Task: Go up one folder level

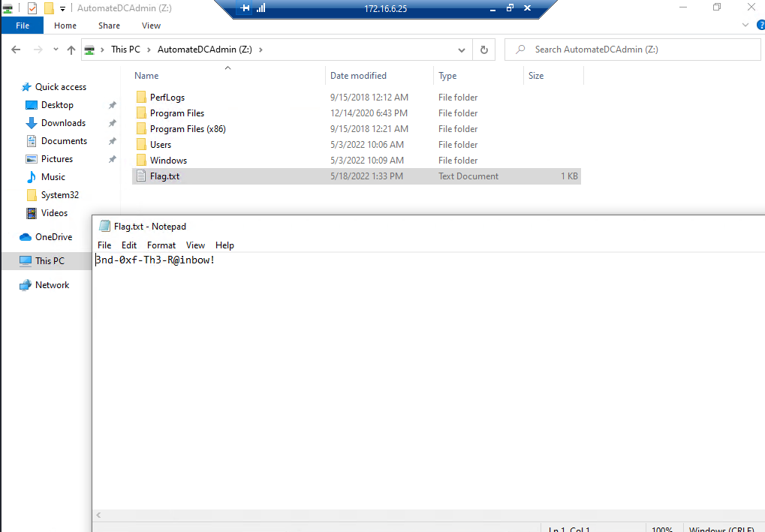Action: [x=71, y=50]
